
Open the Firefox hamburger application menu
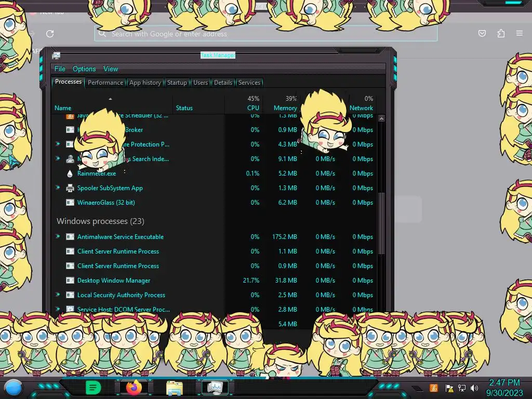520,33
